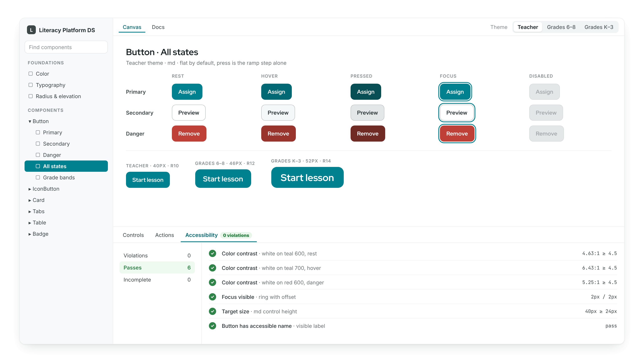Select the Teacher theme

[527, 27]
